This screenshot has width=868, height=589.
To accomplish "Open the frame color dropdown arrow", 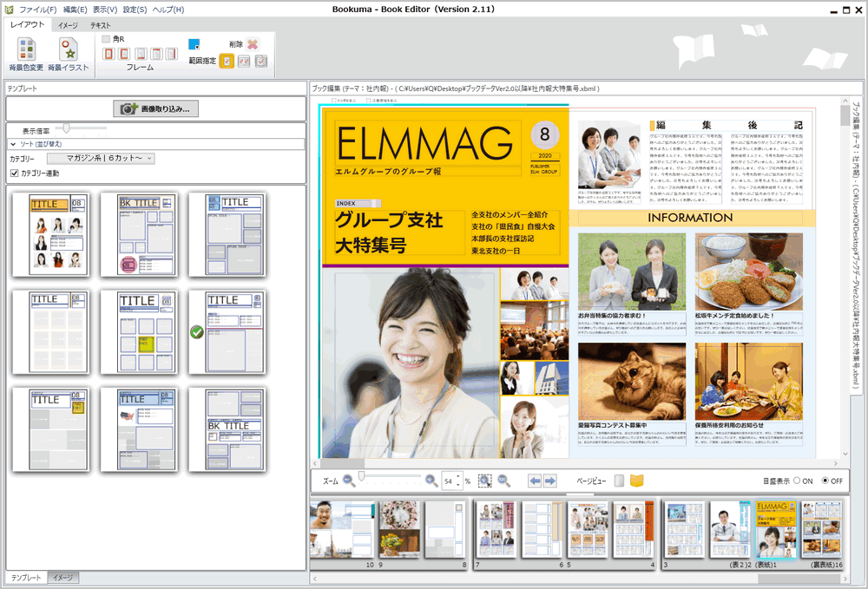I will click(x=198, y=45).
